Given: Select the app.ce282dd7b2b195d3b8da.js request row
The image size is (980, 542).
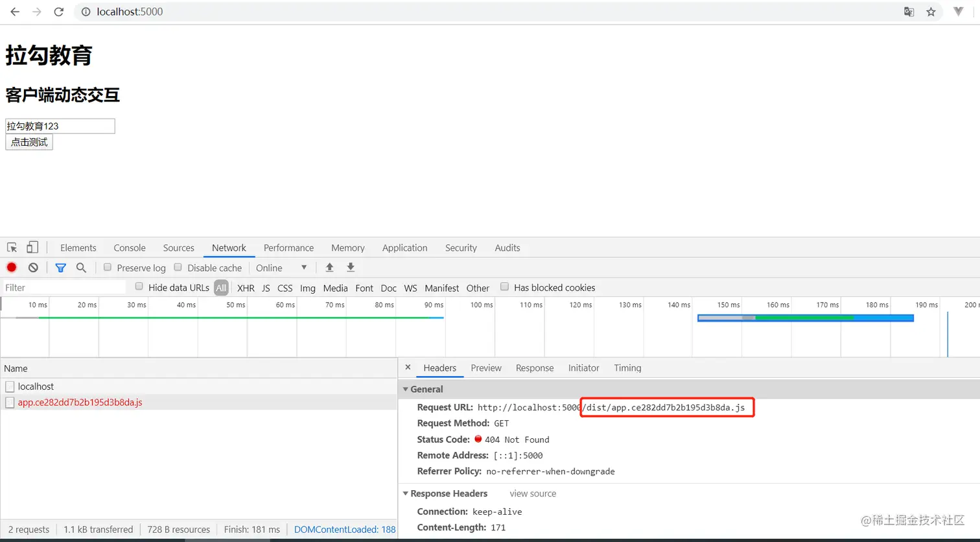Looking at the screenshot, I should click(198, 402).
